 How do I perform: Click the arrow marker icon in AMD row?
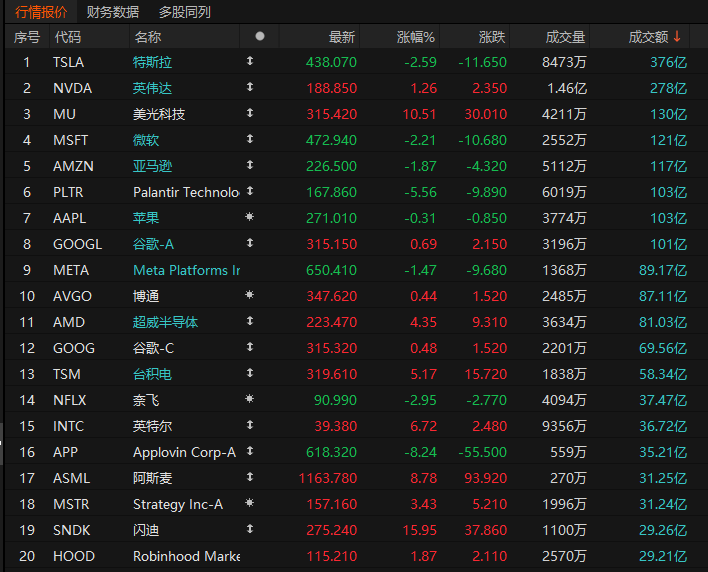point(250,321)
